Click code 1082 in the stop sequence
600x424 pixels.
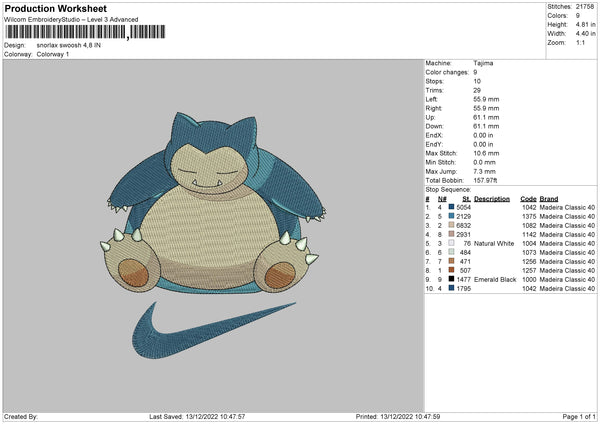tap(529, 225)
